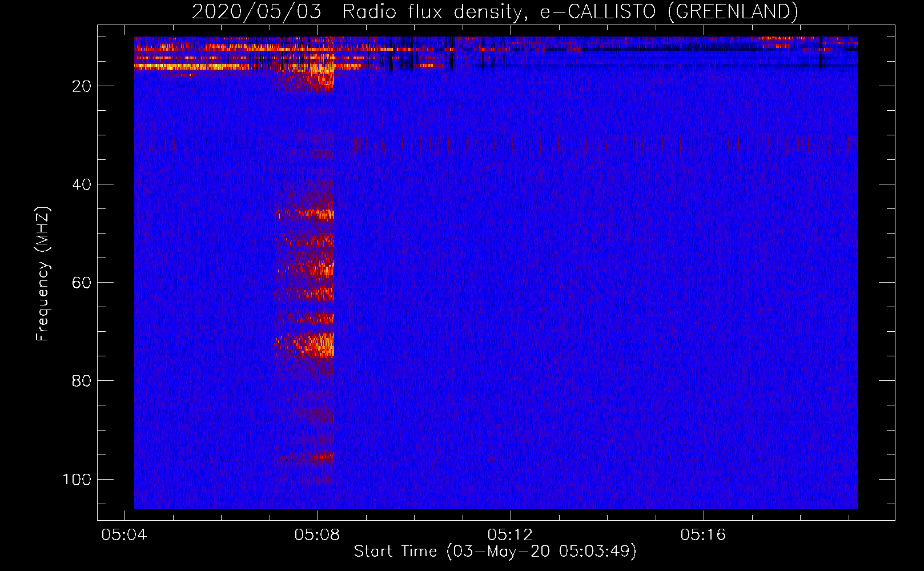Select the Frequency (MHZ) axis label
The image size is (924, 571).
pyautogui.click(x=43, y=274)
